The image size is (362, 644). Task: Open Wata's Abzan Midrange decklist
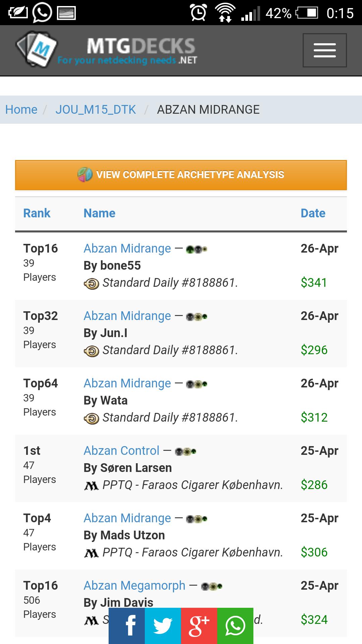tap(127, 383)
